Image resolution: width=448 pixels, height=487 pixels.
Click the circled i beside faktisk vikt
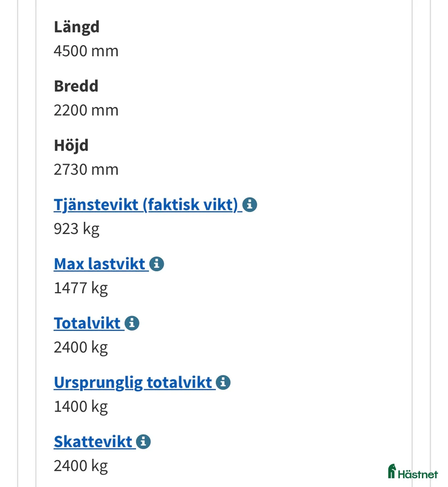[x=249, y=204]
